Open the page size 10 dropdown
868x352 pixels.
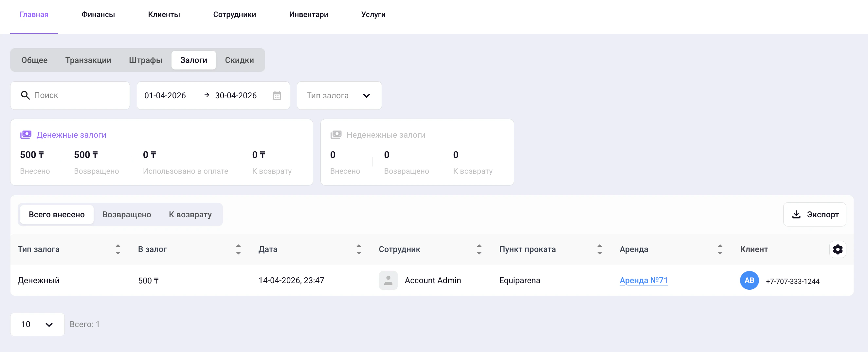pos(37,324)
